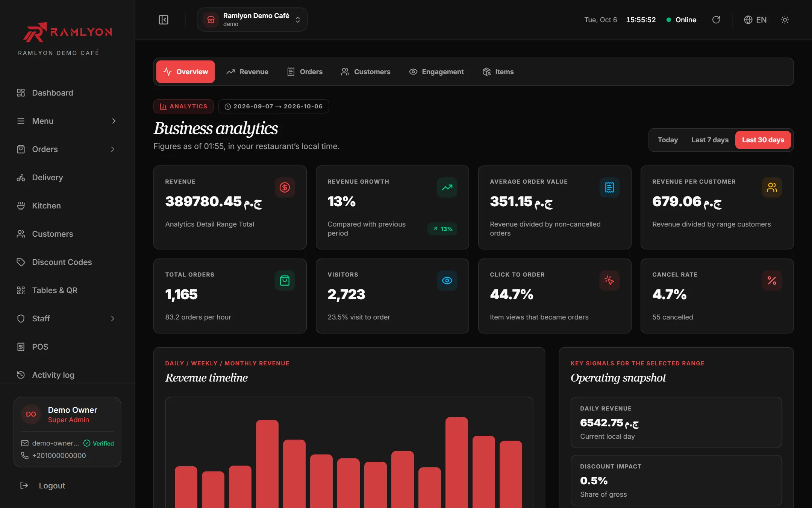
Task: Click the Revenue Growth trend icon
Action: (x=447, y=187)
